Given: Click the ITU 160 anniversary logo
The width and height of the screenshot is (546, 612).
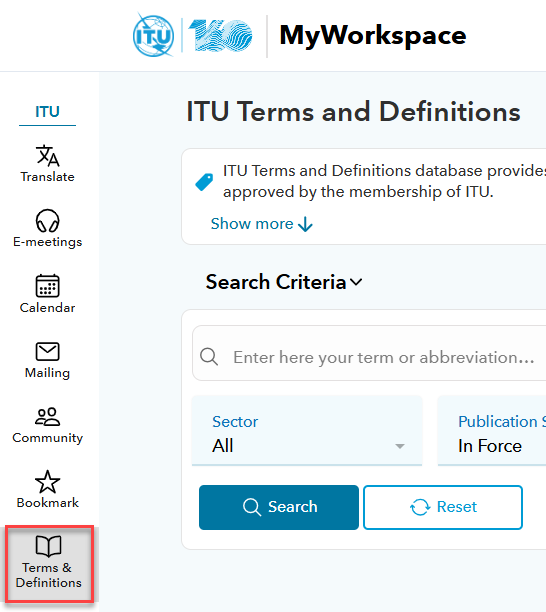Looking at the screenshot, I should (221, 36).
